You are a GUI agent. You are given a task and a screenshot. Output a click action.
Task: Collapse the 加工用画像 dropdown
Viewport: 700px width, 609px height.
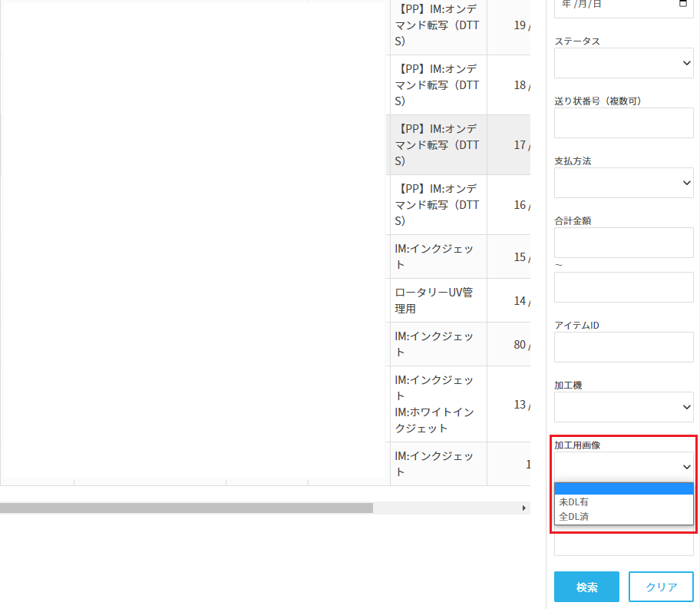(x=623, y=467)
